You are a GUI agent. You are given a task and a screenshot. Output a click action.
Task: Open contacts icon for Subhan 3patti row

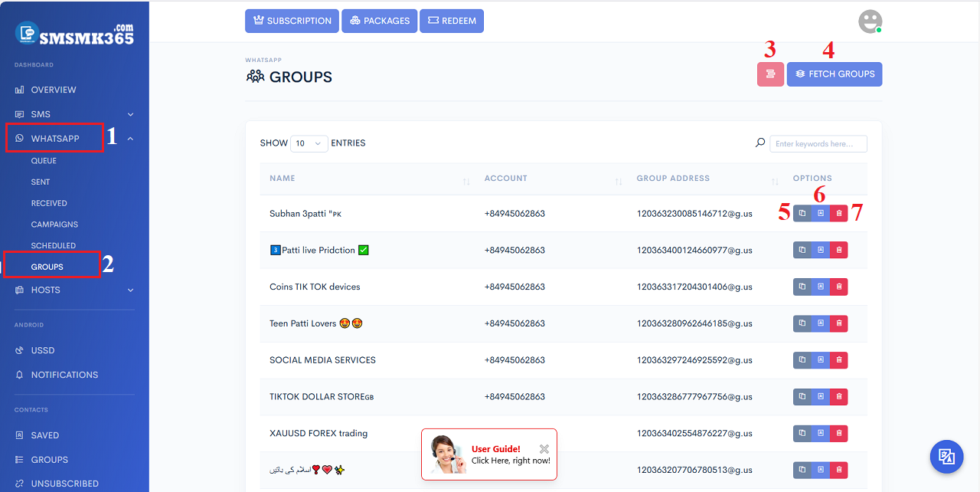click(x=820, y=214)
